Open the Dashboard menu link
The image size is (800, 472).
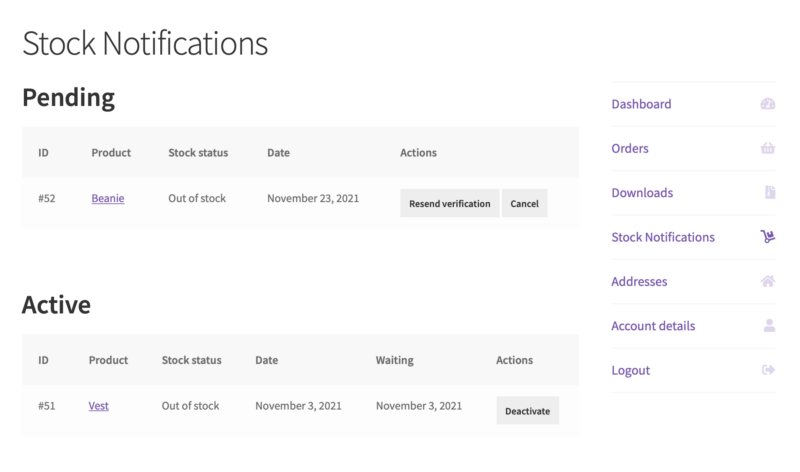point(641,104)
